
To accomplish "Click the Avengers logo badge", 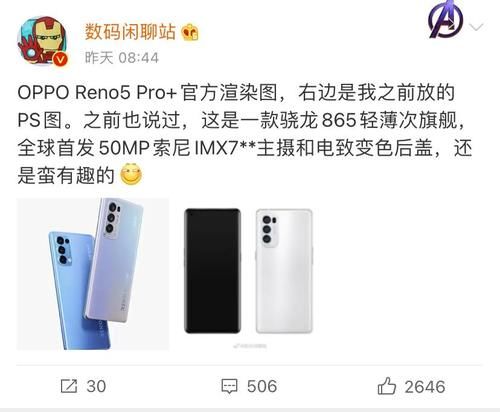I will click(x=446, y=22).
